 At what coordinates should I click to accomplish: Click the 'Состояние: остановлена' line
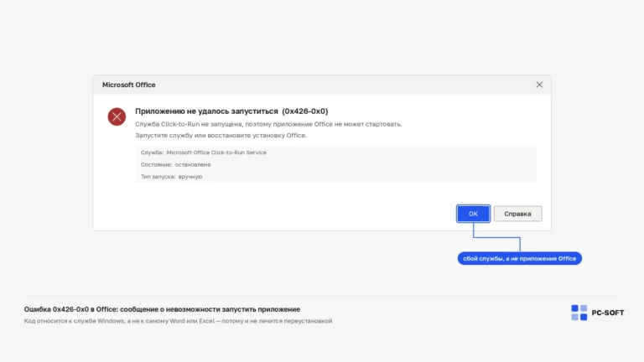pyautogui.click(x=175, y=164)
